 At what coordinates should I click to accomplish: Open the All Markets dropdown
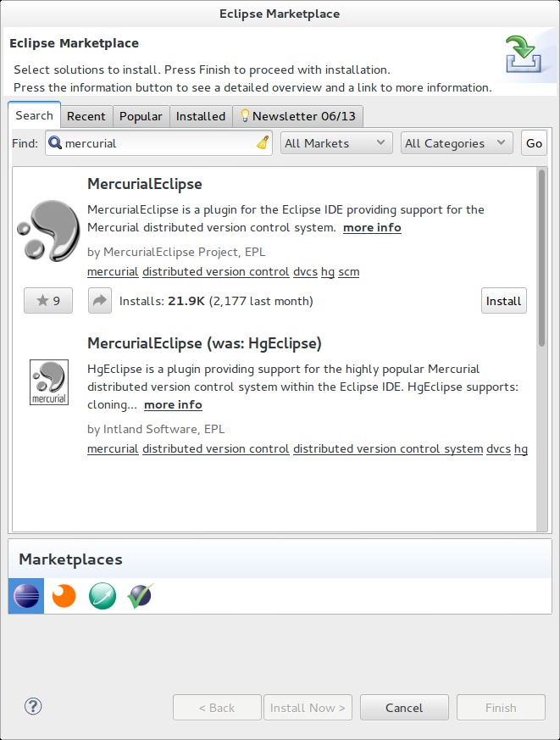335,143
